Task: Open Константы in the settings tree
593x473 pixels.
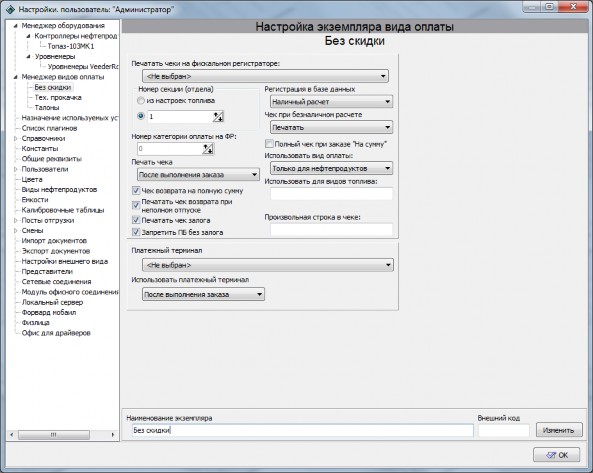Action: [40, 149]
